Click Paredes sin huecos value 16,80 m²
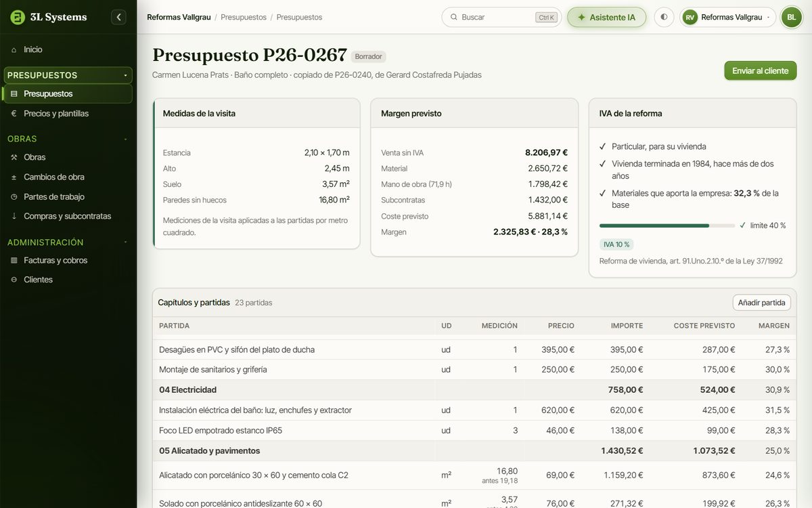Screen dimensions: 812x508 coord(334,200)
